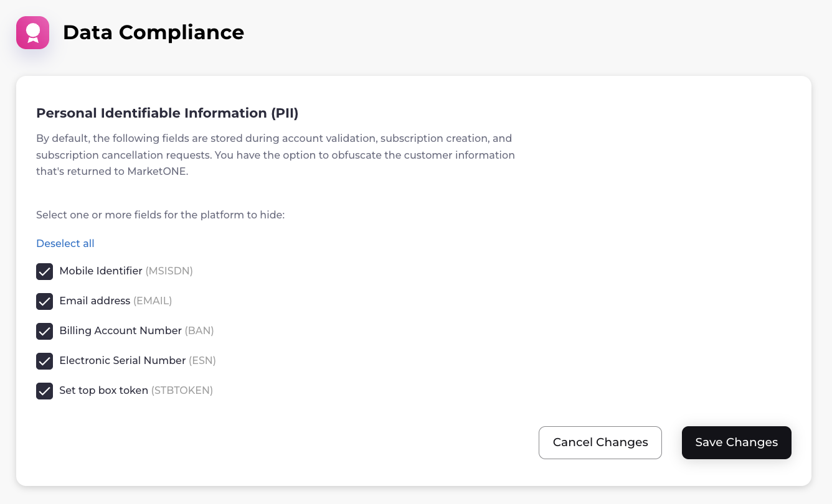This screenshot has width=832, height=504.
Task: Save the changes
Action: point(737,442)
